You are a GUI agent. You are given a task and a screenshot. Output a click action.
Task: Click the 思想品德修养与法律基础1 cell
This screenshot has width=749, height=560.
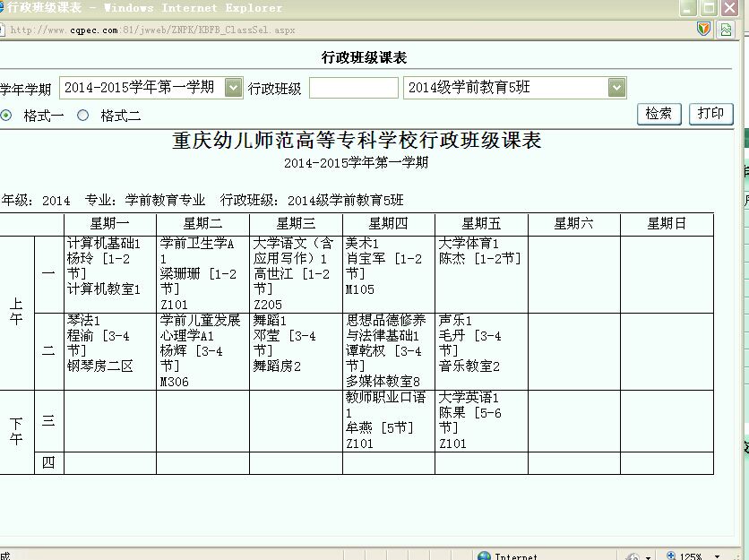point(388,351)
